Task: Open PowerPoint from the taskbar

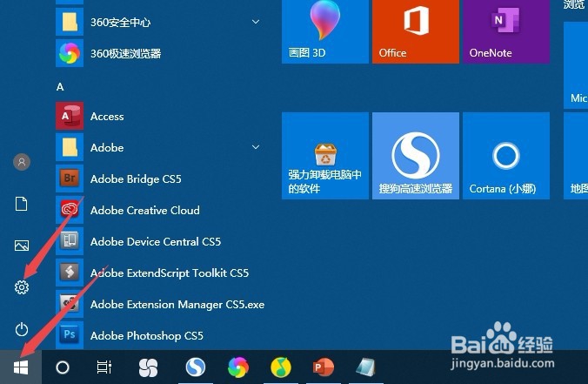Action: coord(323,367)
